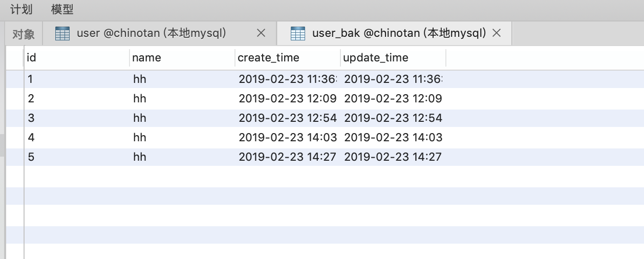The width and height of the screenshot is (644, 259).
Task: Select update_time cell for row id 4
Action: pos(393,138)
